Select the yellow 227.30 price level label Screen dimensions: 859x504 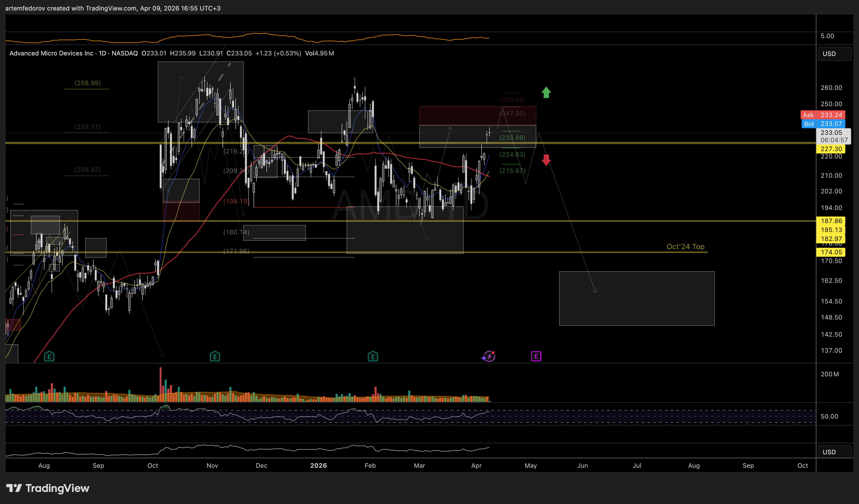pos(831,149)
